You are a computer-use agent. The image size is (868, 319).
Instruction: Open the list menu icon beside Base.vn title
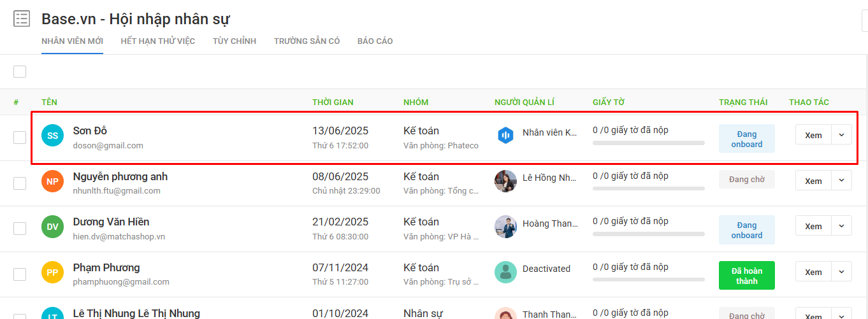coord(22,18)
